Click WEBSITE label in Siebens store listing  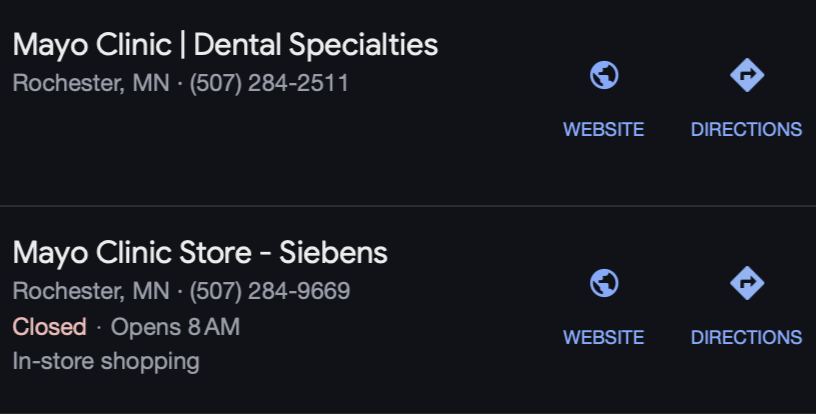tap(604, 338)
